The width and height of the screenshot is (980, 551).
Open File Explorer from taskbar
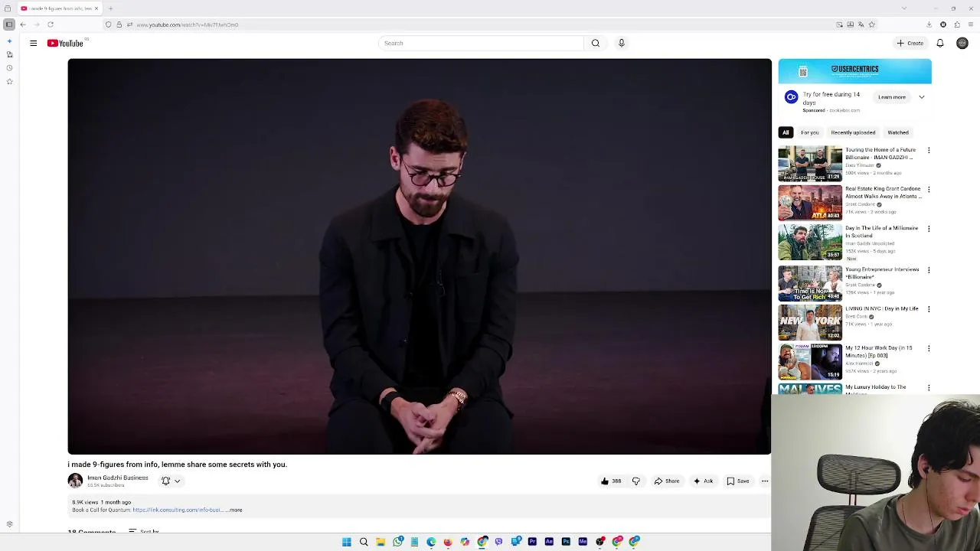pos(381,542)
